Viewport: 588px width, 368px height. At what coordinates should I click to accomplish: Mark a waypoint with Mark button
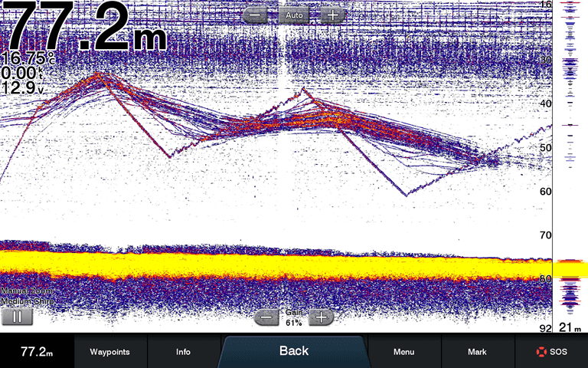pyautogui.click(x=477, y=352)
